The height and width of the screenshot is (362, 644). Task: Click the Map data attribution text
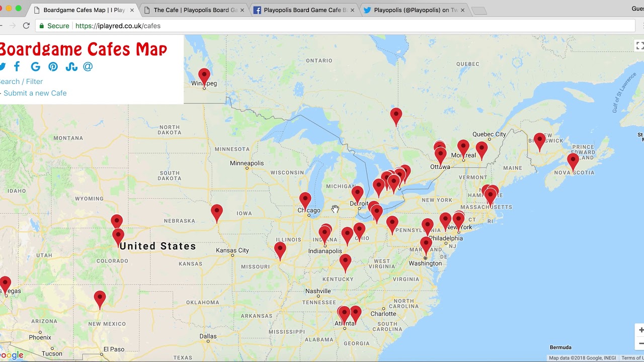(x=582, y=358)
